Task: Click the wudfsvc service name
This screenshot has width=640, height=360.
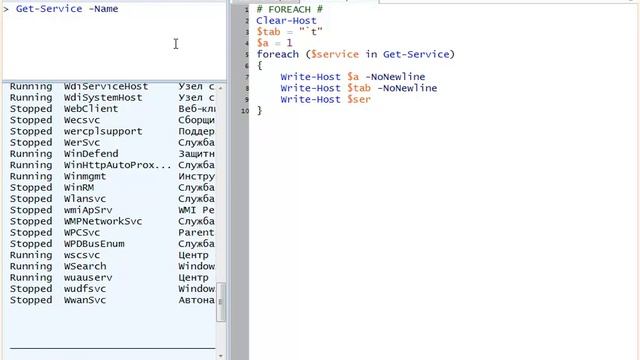Action: (x=85, y=289)
